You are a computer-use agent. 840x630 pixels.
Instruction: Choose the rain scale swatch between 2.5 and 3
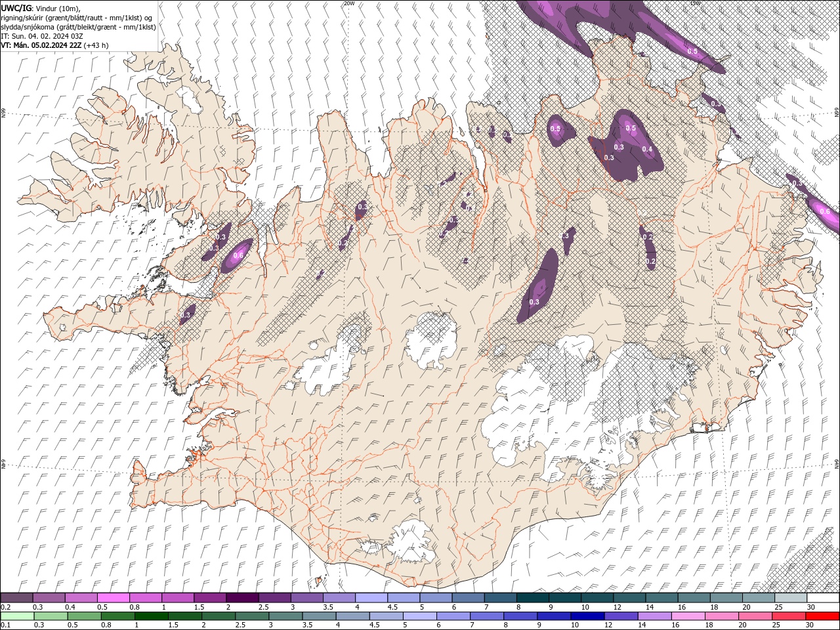(x=251, y=616)
